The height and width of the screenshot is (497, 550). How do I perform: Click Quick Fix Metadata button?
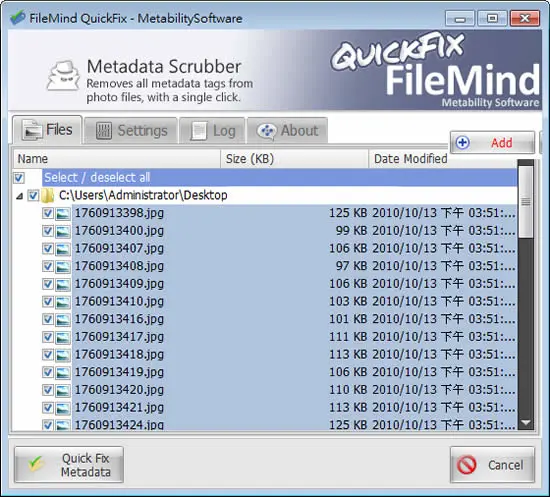coord(69,465)
